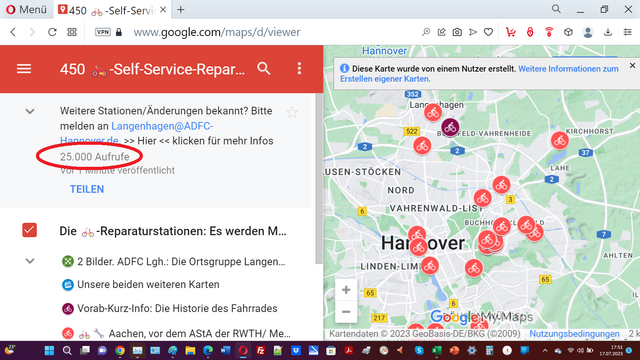Add page to bookmarks with heart icon

(488, 32)
